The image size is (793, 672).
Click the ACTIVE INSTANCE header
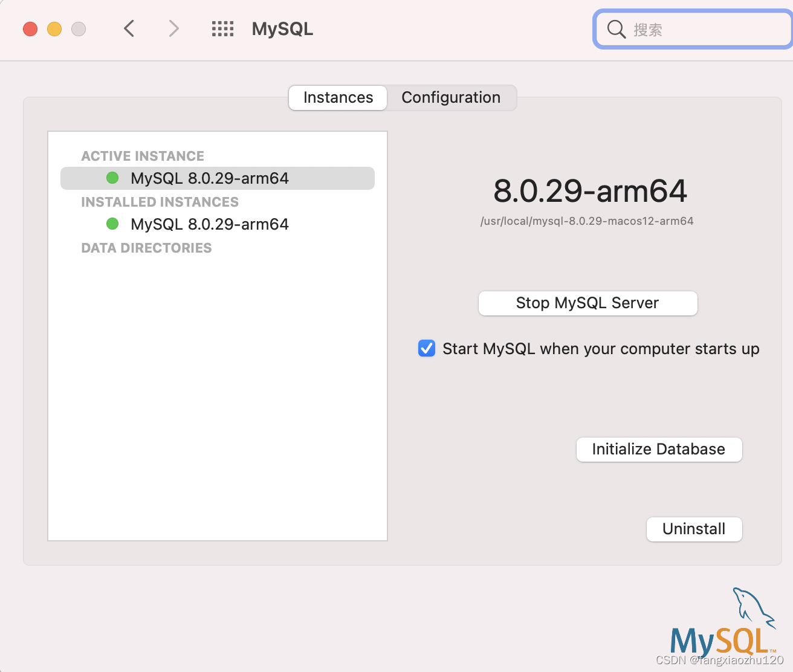tap(143, 156)
